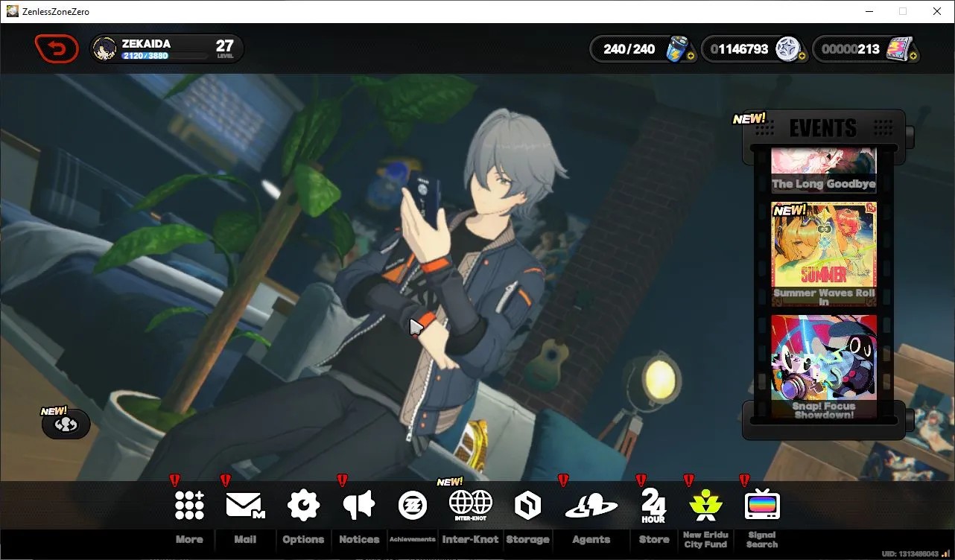Click the Store label

coord(654,540)
